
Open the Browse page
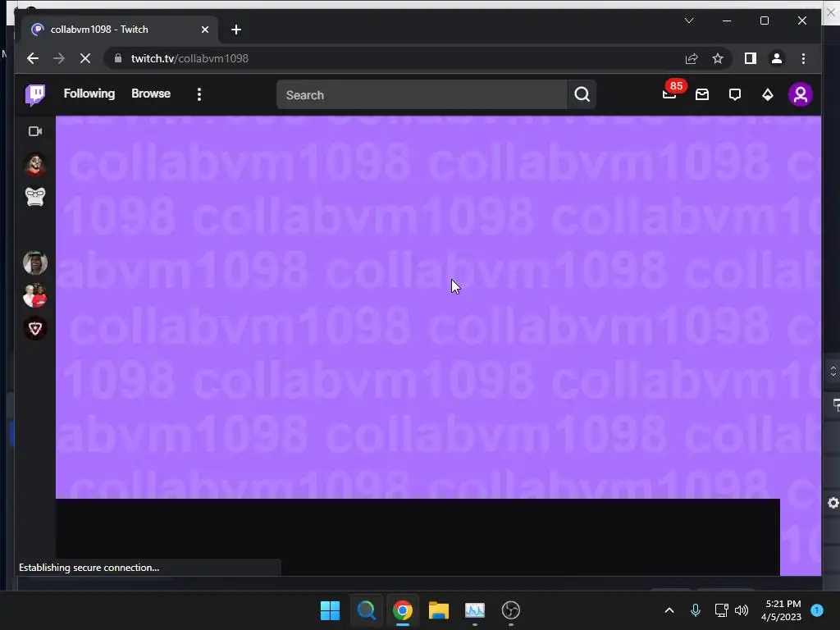[x=151, y=94]
